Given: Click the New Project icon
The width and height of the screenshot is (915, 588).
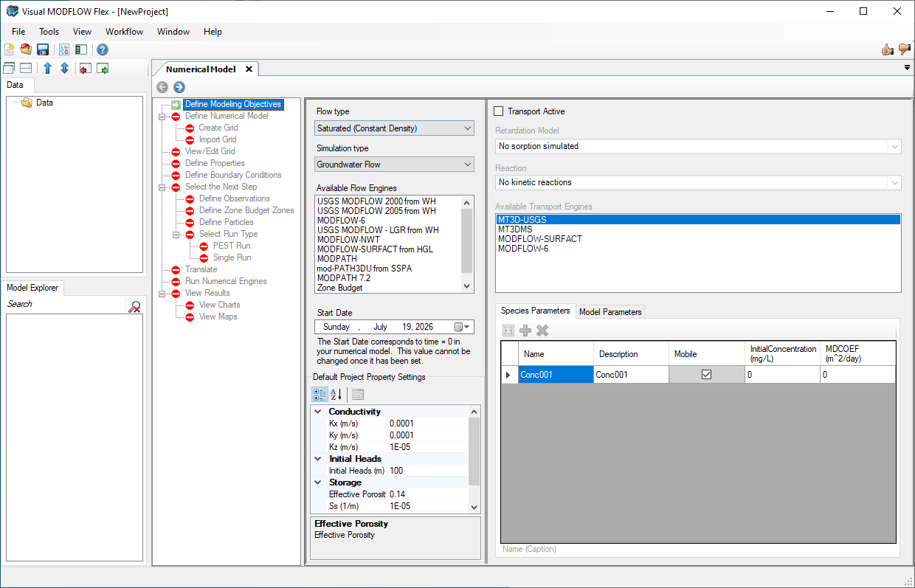Looking at the screenshot, I should point(9,49).
